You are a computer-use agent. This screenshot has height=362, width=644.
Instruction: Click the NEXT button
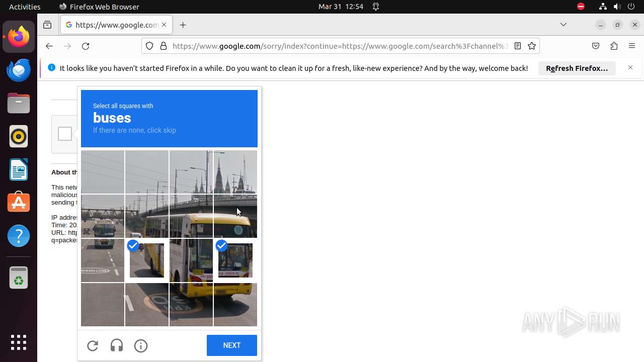coord(232,345)
